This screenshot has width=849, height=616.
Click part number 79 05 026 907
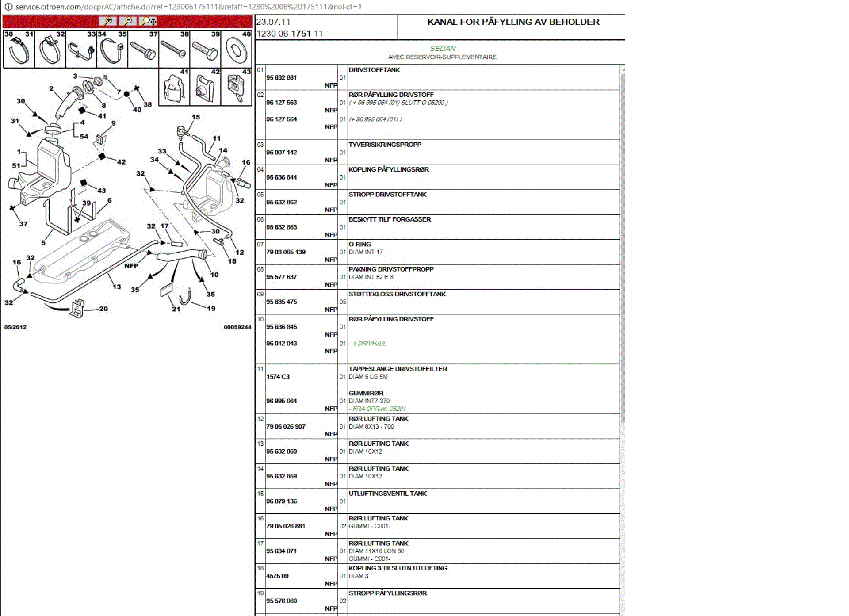pyautogui.click(x=286, y=426)
